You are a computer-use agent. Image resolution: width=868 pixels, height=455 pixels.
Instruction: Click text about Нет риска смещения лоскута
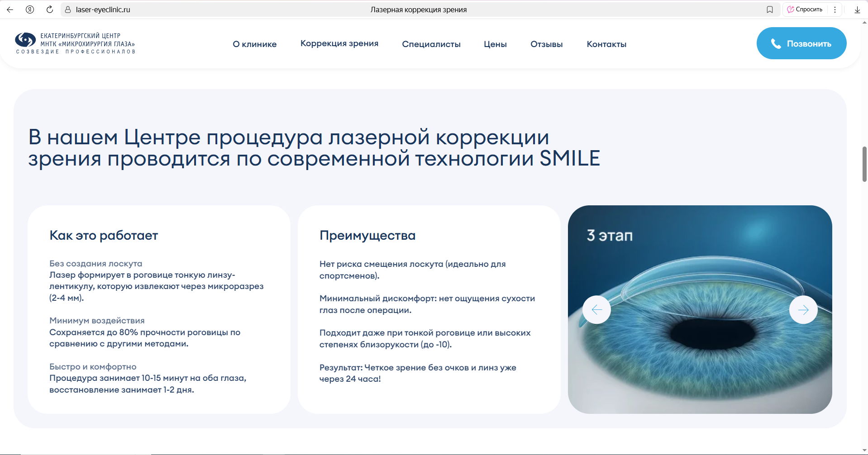(x=413, y=270)
